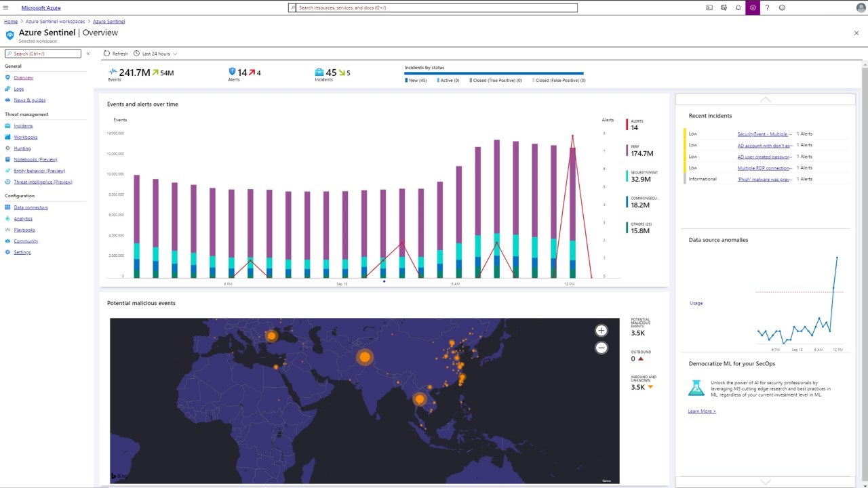Click the Refresh circular arrow icon

pyautogui.click(x=107, y=54)
